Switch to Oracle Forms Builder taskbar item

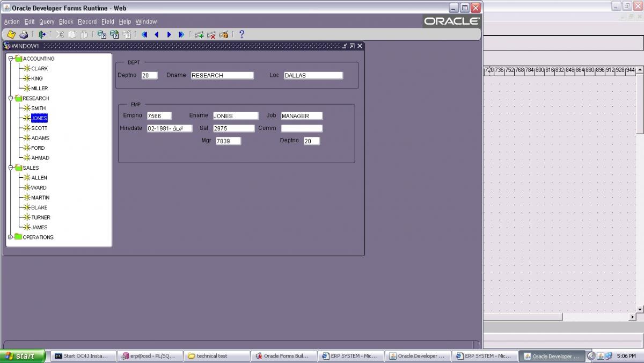click(282, 356)
